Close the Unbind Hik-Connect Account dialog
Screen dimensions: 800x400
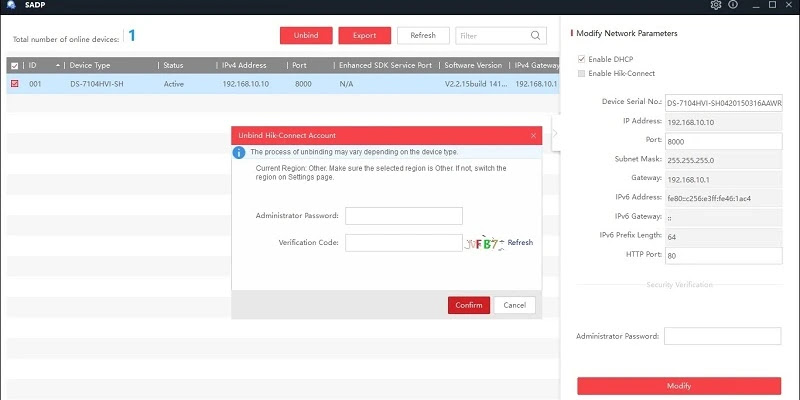coord(533,136)
